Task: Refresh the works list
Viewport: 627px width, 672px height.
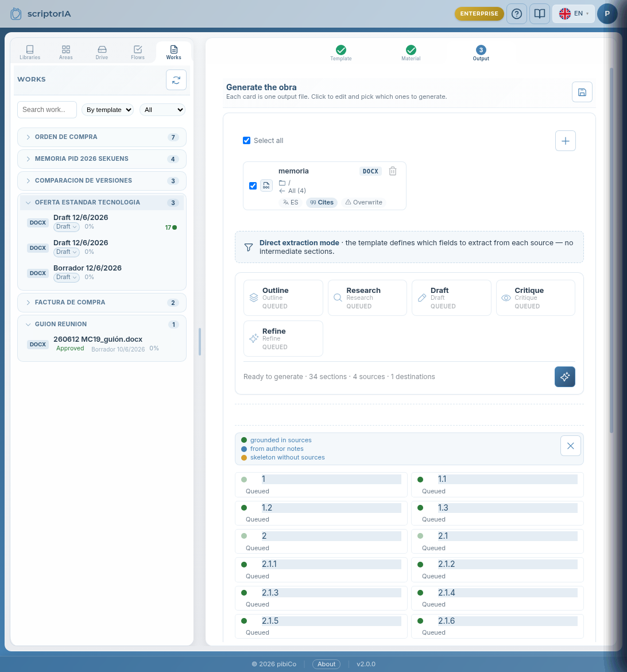Action: tap(176, 80)
